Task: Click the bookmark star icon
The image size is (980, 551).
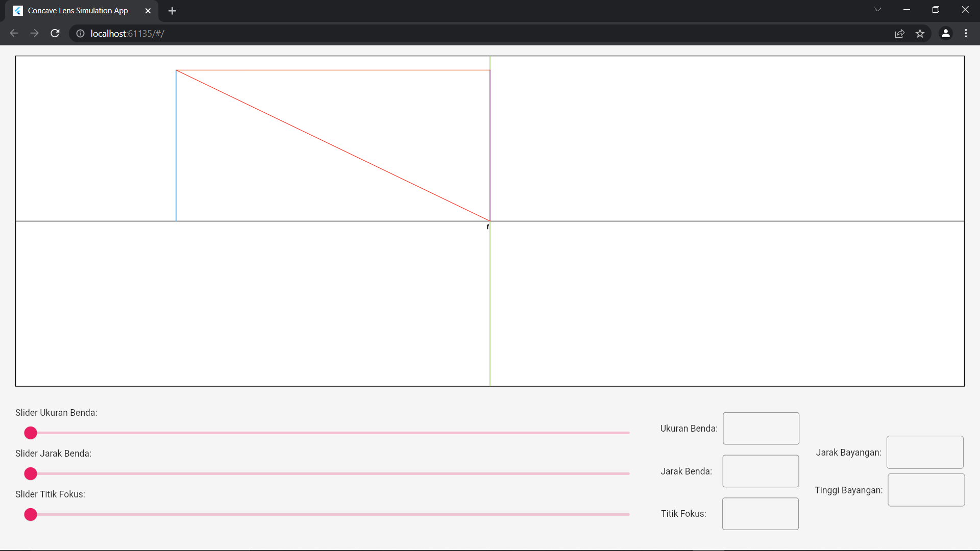Action: coord(920,34)
